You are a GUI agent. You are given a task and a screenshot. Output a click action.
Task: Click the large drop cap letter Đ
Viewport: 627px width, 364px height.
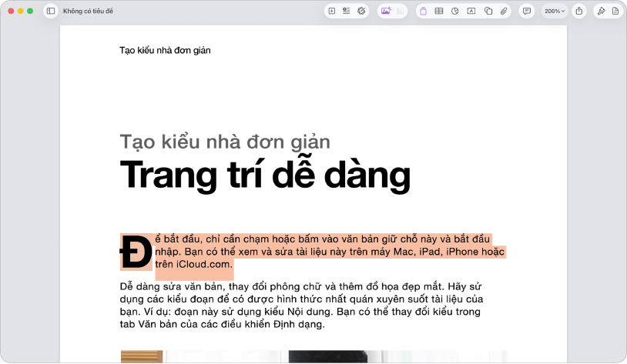pyautogui.click(x=136, y=252)
